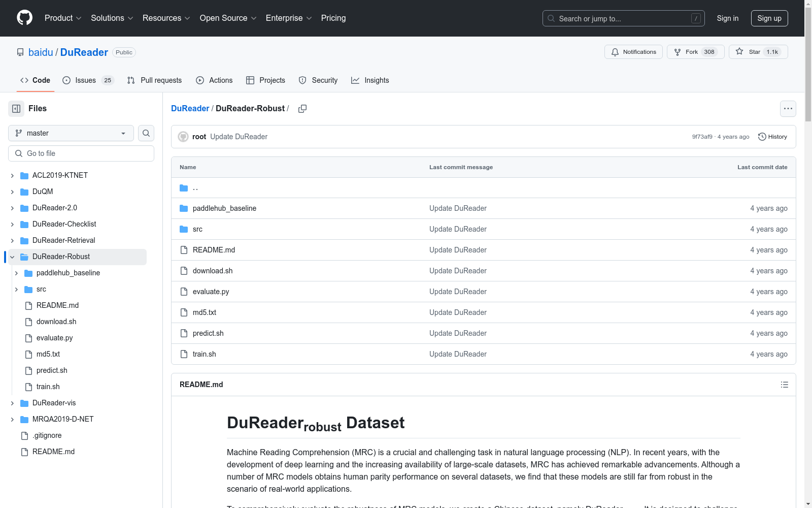
Task: Switch to the Actions tab
Action: point(214,80)
